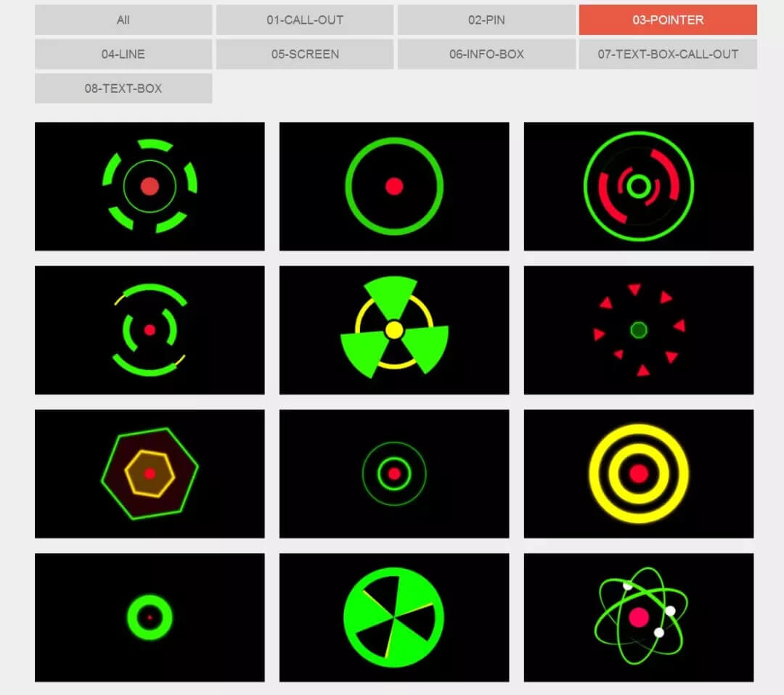This screenshot has width=784, height=695.
Task: Select the active 03-POINTER tab
Action: click(x=668, y=20)
